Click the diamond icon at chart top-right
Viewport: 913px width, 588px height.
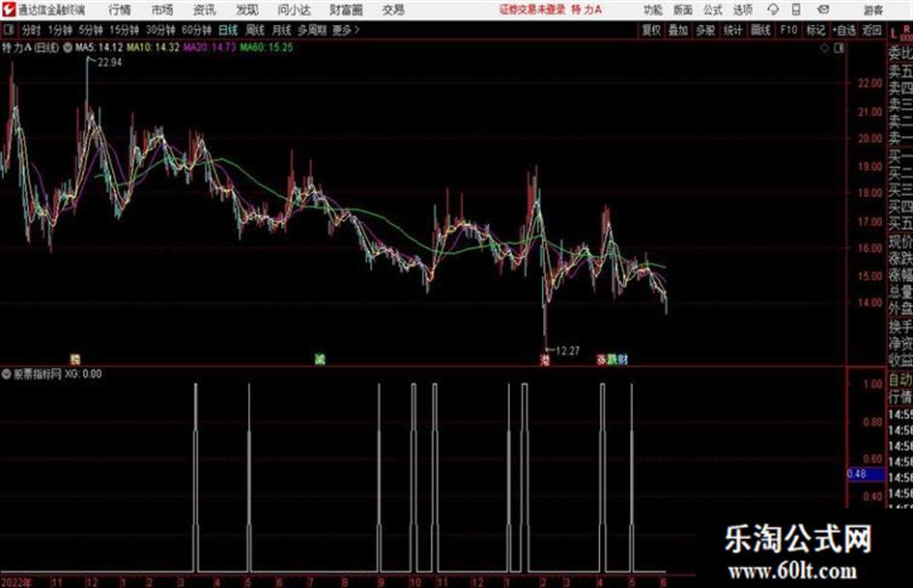[824, 48]
